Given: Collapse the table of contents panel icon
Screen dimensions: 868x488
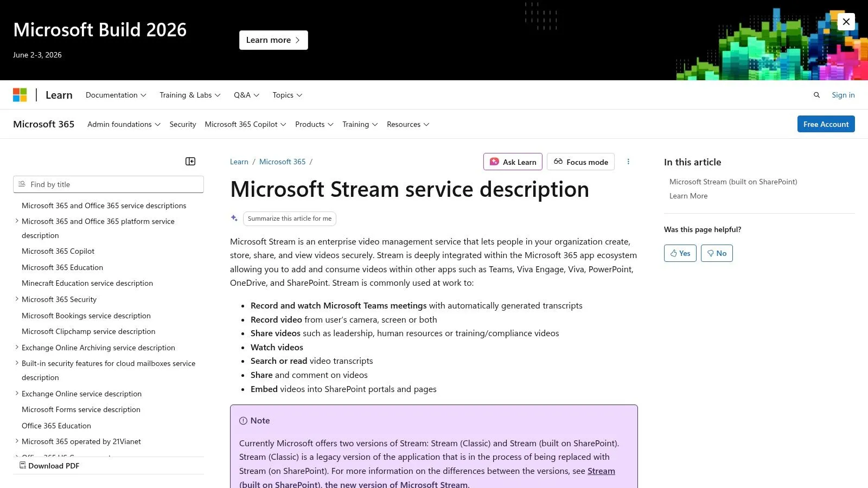Looking at the screenshot, I should pos(190,162).
